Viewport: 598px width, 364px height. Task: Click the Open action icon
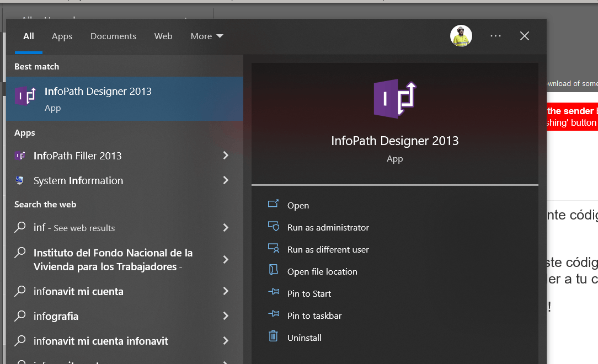[274, 204]
